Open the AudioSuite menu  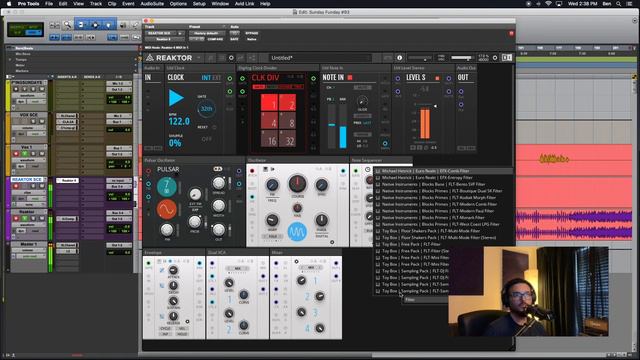(152, 4)
